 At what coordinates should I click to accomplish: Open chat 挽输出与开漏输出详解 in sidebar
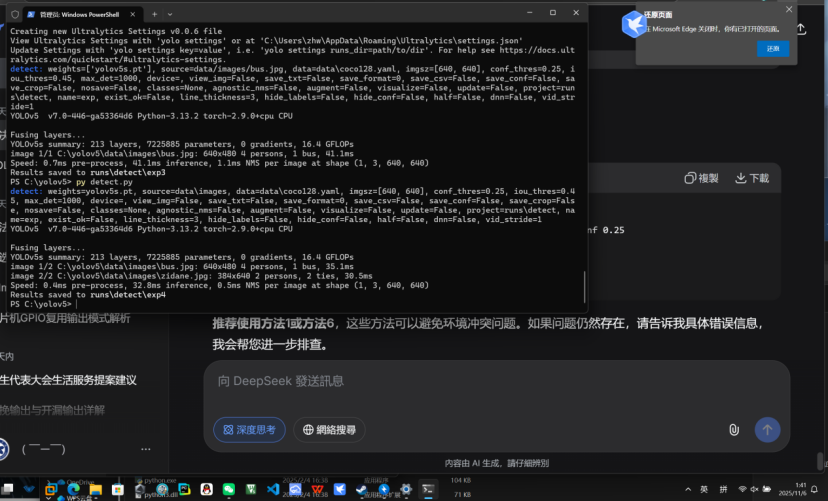(52, 410)
